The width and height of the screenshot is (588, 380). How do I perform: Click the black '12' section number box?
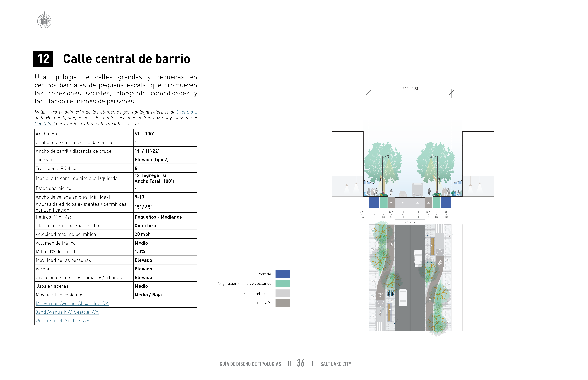click(43, 59)
